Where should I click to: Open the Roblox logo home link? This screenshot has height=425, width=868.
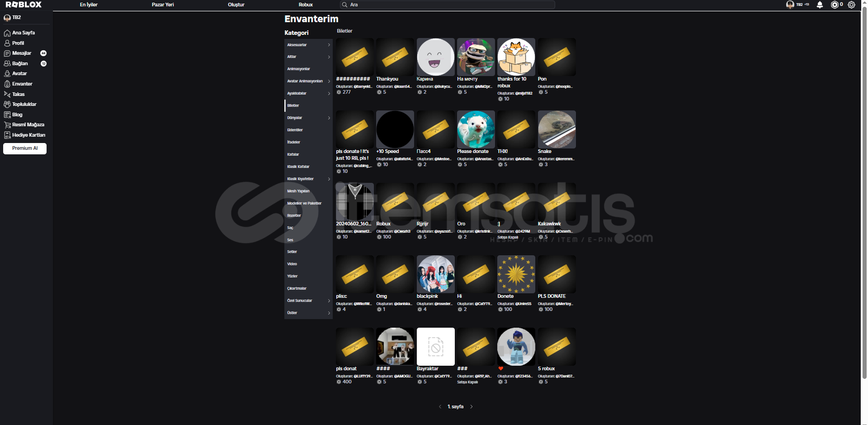(24, 5)
